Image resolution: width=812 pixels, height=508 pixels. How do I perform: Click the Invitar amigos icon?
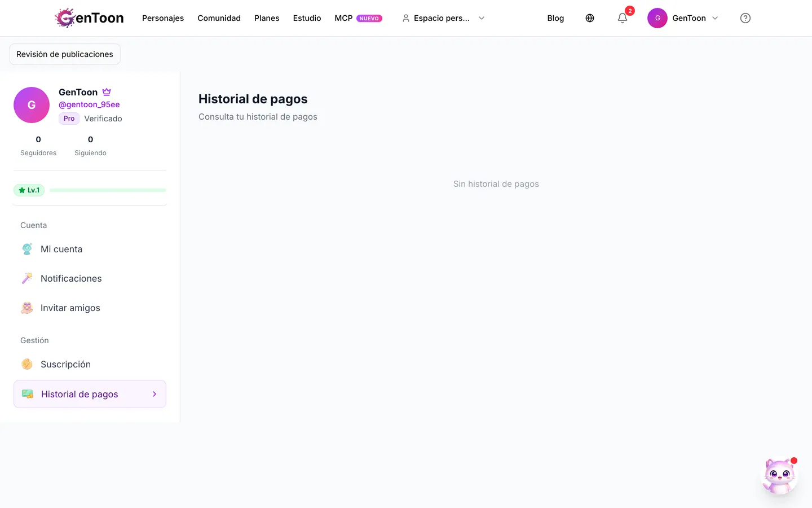click(27, 308)
